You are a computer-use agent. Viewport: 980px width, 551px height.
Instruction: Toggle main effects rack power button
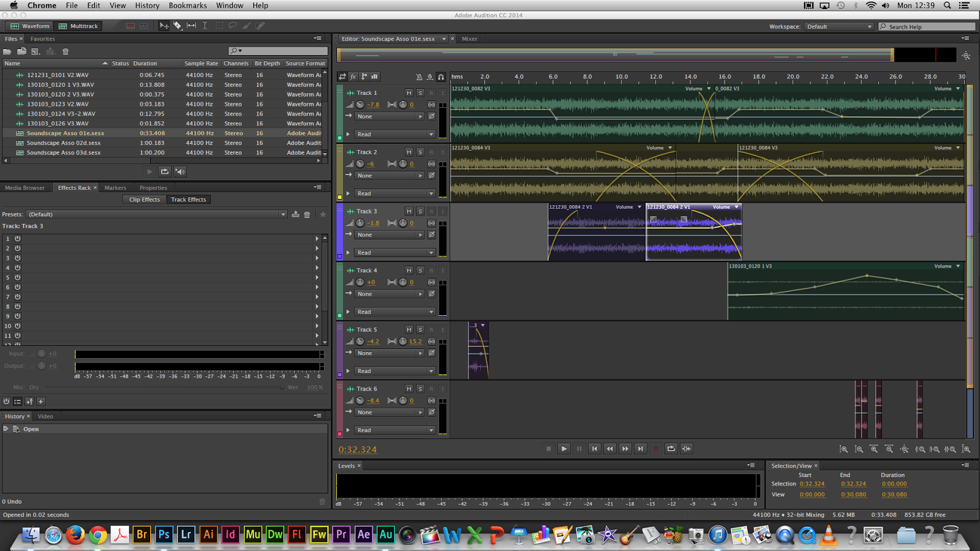(x=6, y=402)
